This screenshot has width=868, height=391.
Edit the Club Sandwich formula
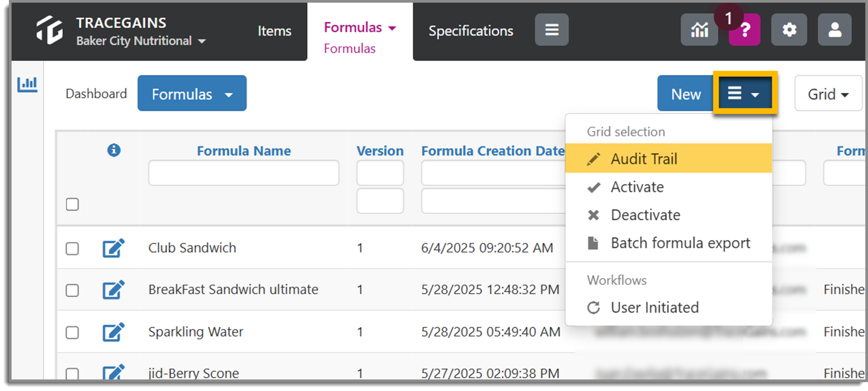click(113, 248)
